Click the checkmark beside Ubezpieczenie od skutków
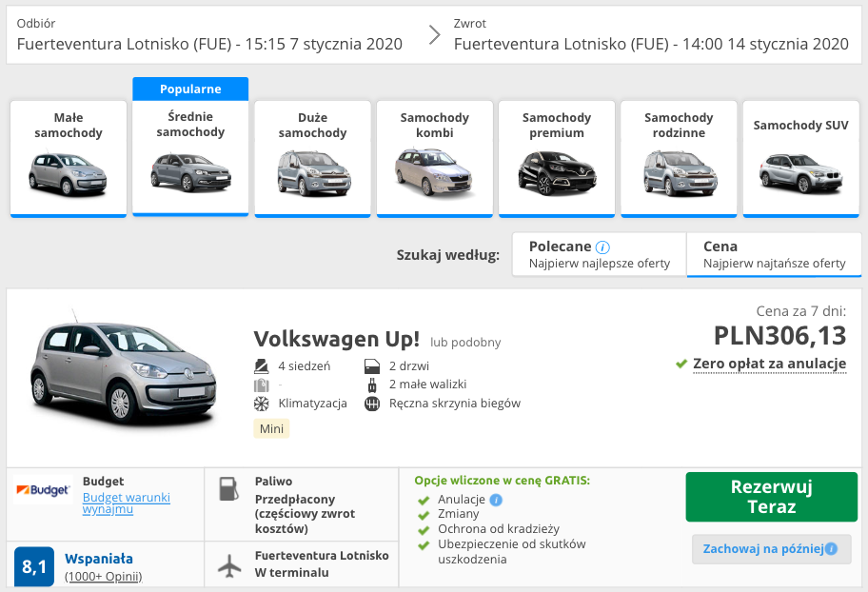868x592 pixels. [x=424, y=545]
